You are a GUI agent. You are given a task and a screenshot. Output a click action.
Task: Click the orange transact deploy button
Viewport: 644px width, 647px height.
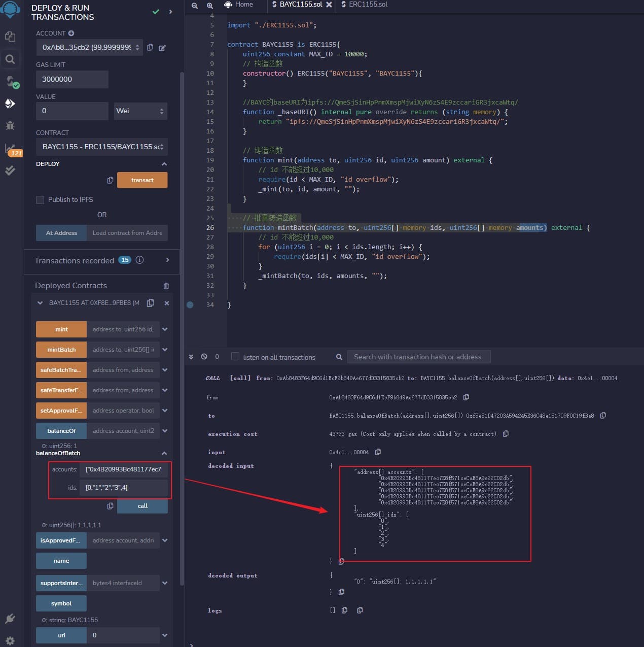pyautogui.click(x=142, y=180)
